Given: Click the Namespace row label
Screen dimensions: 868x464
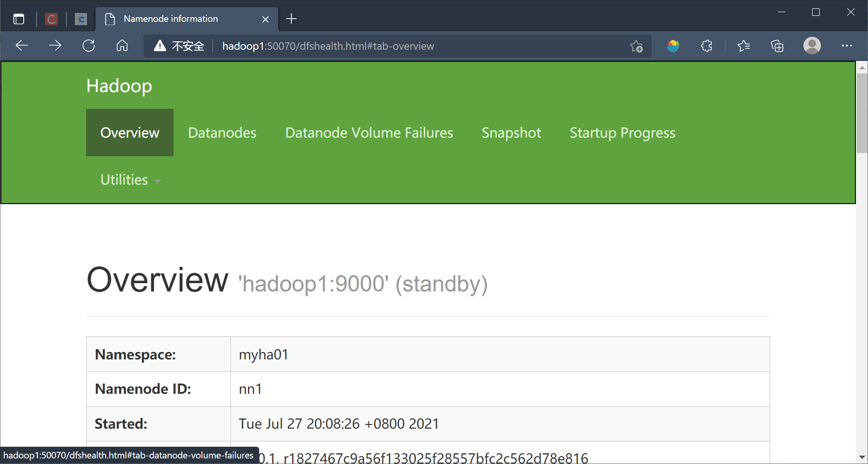Looking at the screenshot, I should pyautogui.click(x=135, y=355).
